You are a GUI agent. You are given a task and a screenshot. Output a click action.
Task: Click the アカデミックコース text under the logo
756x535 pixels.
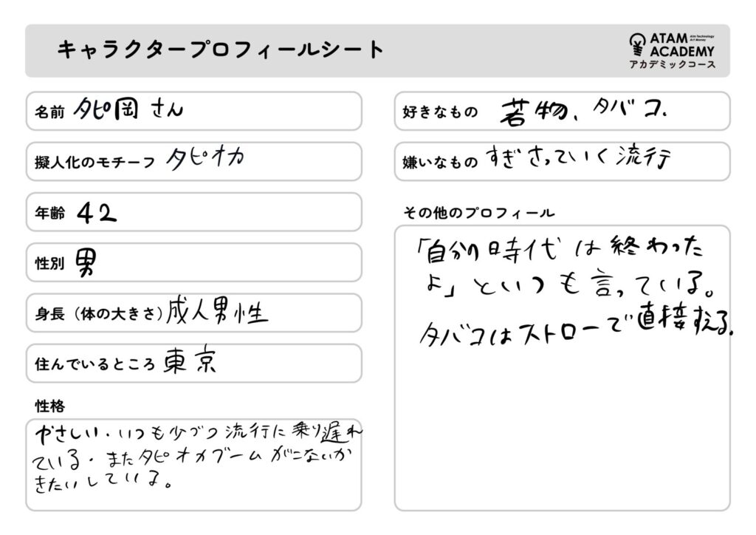[672, 65]
